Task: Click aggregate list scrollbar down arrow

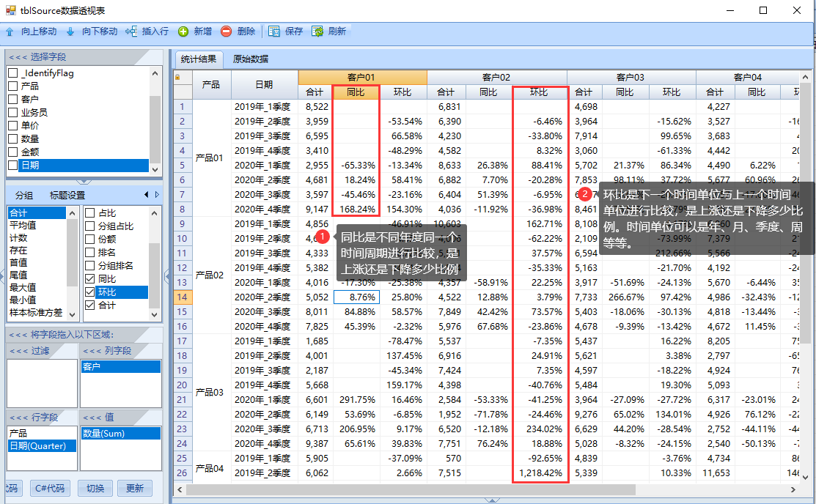Action: [x=73, y=315]
